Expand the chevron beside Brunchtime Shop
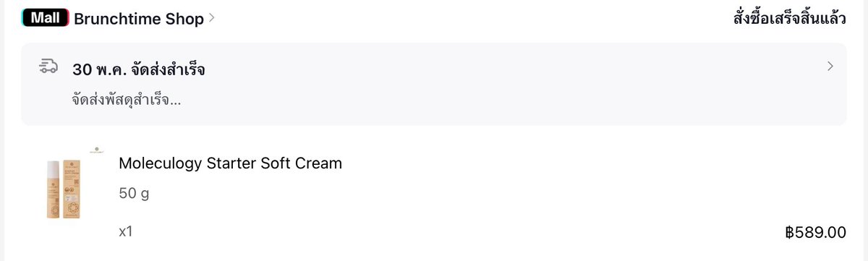Image resolution: width=868 pixels, height=261 pixels. (x=212, y=19)
